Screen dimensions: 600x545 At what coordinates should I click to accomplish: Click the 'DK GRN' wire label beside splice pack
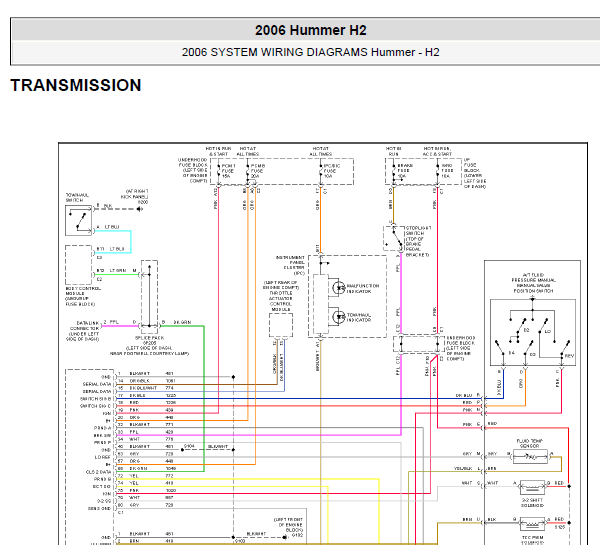(182, 322)
